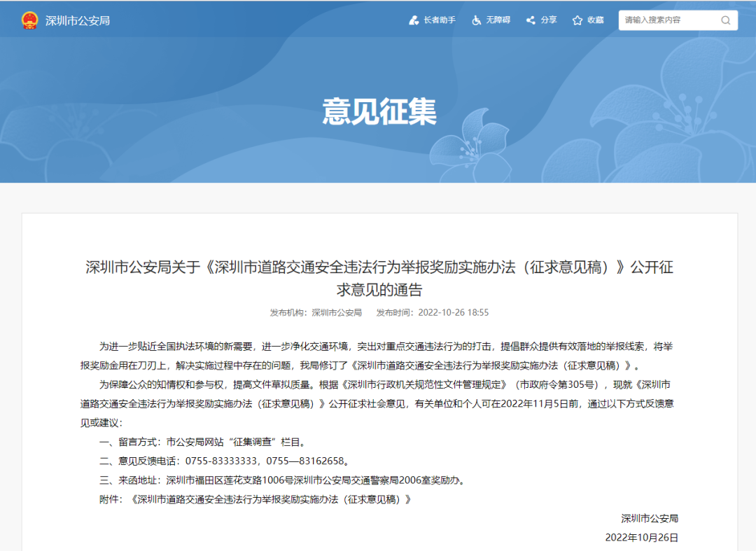Screen dimensions: 756x551
Task: Enable 无障碍 accessibility mode
Action: coord(498,20)
